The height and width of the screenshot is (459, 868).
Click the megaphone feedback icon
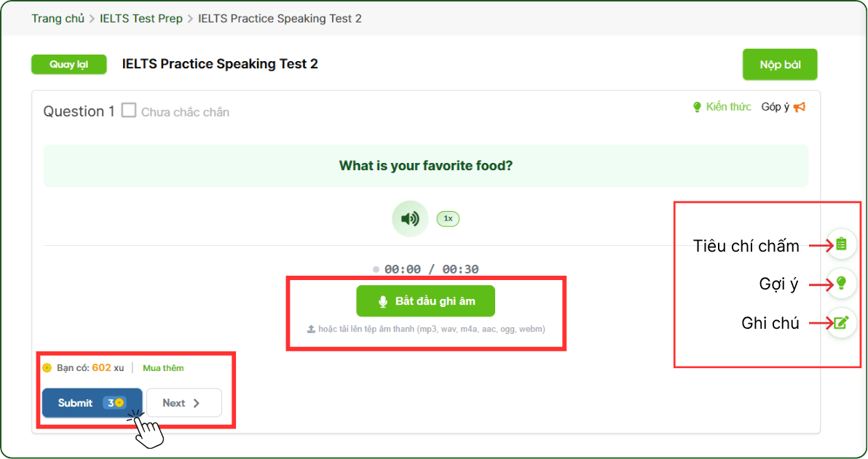(x=800, y=107)
